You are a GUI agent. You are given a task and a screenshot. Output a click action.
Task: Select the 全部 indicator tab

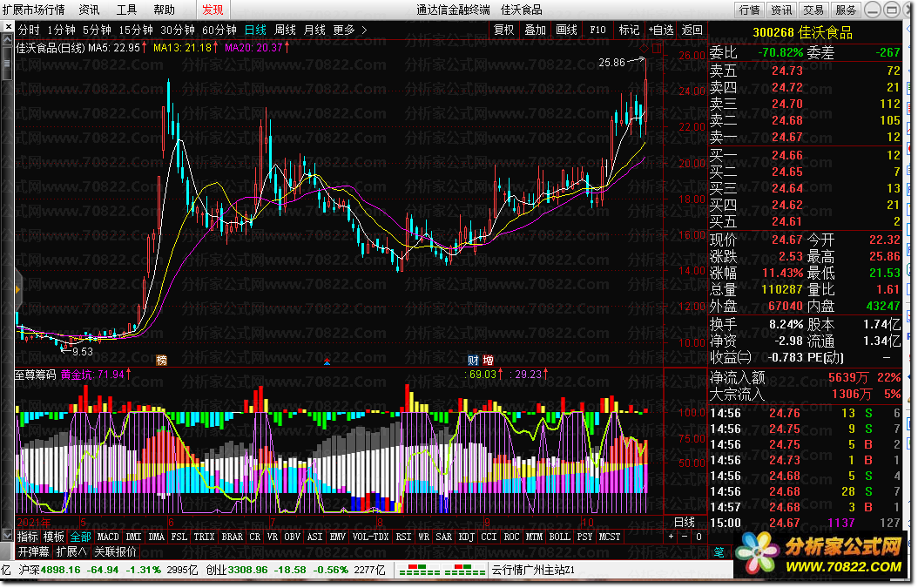coord(81,537)
